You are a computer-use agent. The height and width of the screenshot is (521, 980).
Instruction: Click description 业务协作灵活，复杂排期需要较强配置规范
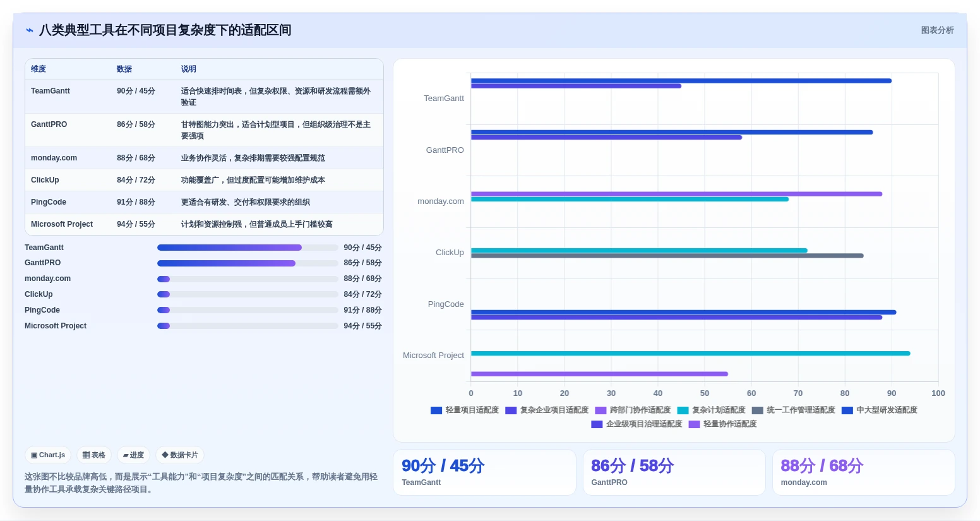[253, 158]
